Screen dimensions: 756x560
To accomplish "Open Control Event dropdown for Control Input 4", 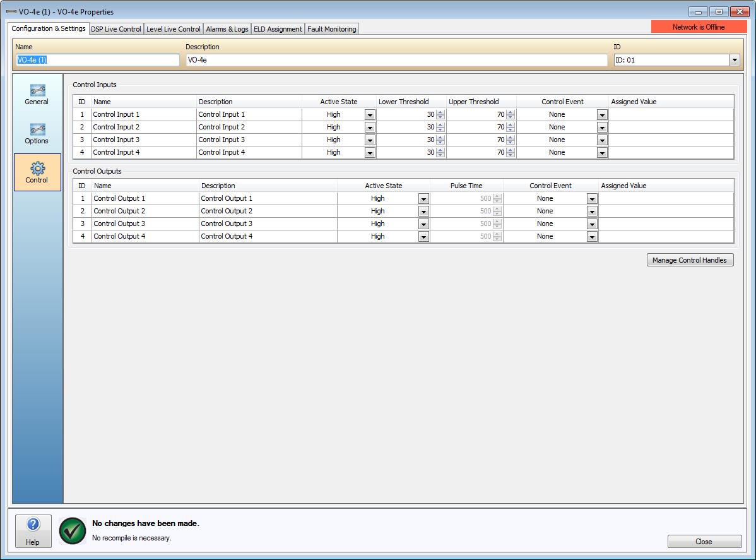I will (x=602, y=152).
